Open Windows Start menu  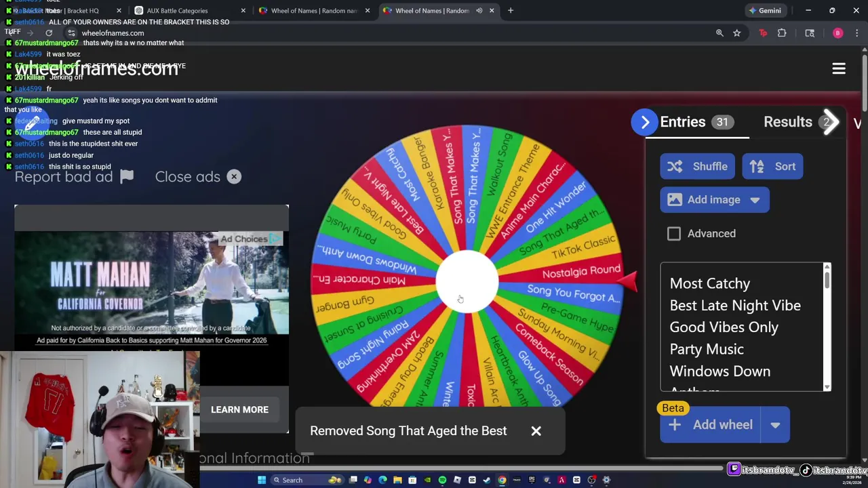(x=262, y=480)
